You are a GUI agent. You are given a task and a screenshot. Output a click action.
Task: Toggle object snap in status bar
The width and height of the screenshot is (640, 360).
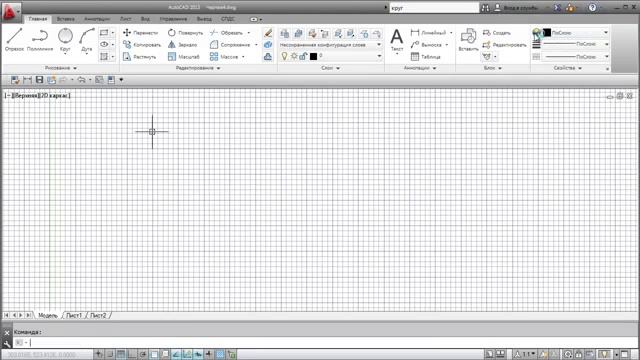(x=154, y=354)
